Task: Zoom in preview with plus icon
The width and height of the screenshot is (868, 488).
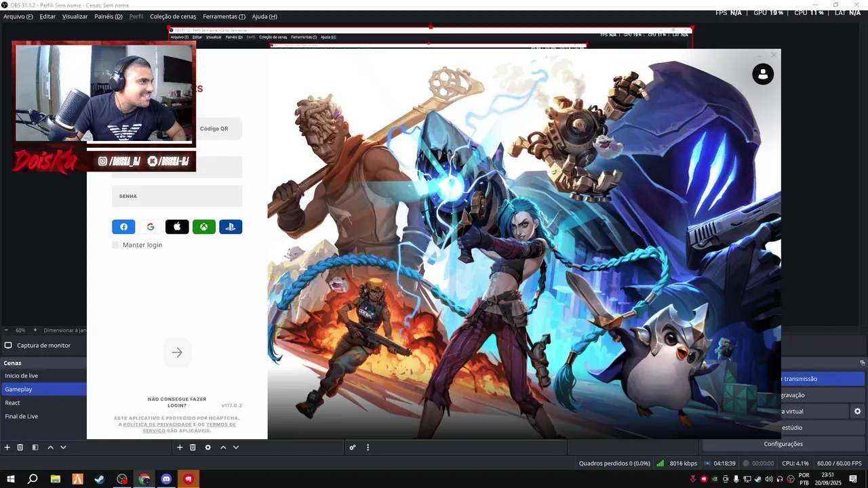Action: [35, 330]
